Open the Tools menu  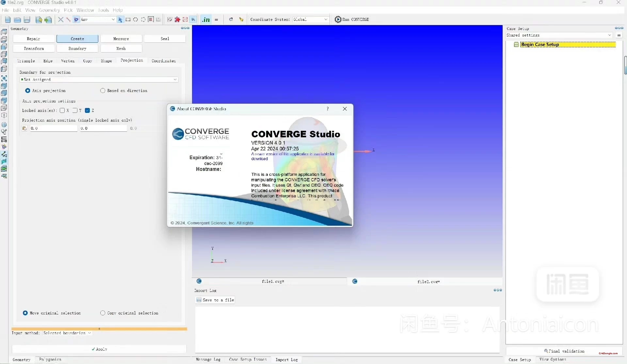(x=104, y=10)
